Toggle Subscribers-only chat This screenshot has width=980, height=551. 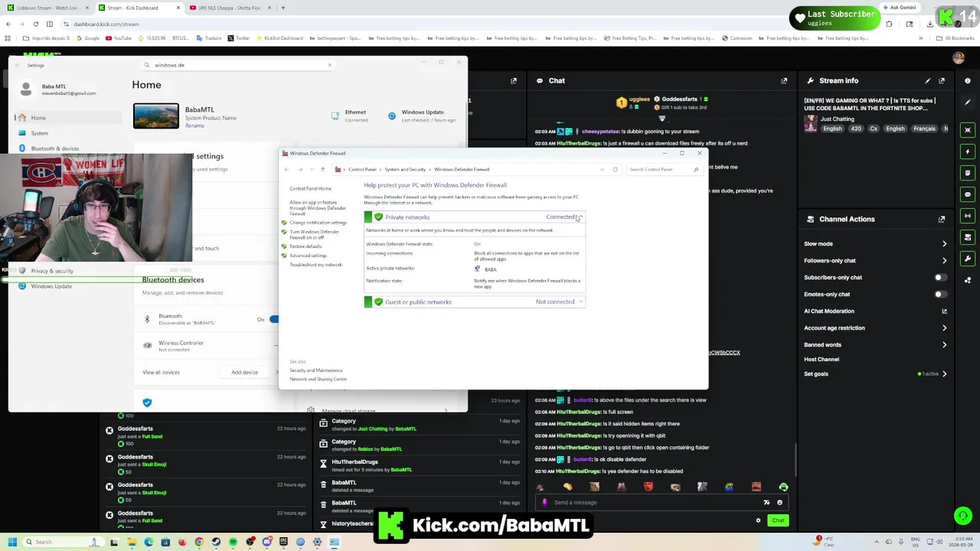[941, 278]
